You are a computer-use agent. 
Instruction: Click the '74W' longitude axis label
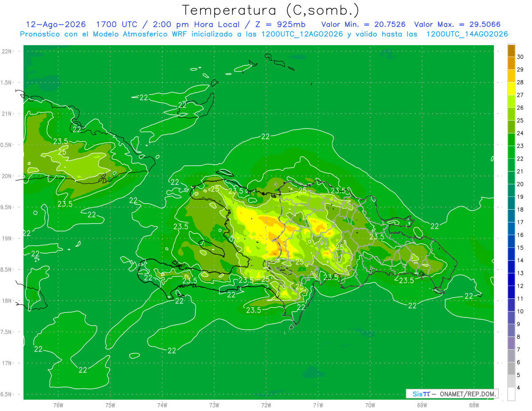pyautogui.click(x=162, y=405)
